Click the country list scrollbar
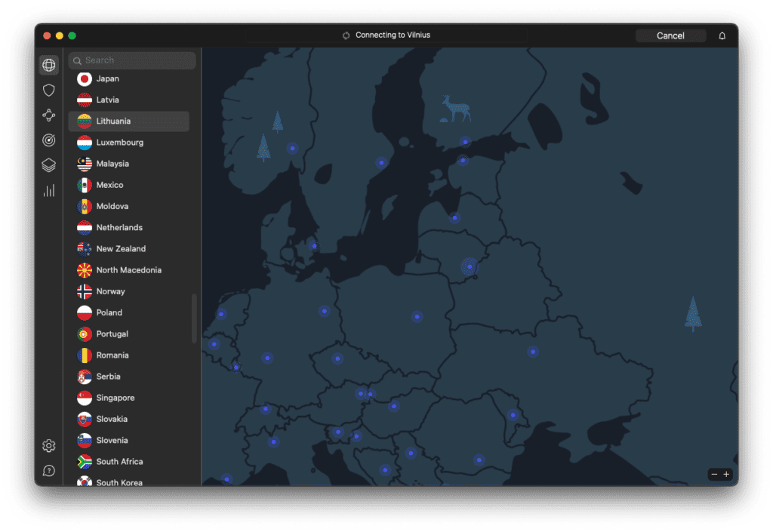The width and height of the screenshot is (773, 532). [x=194, y=318]
